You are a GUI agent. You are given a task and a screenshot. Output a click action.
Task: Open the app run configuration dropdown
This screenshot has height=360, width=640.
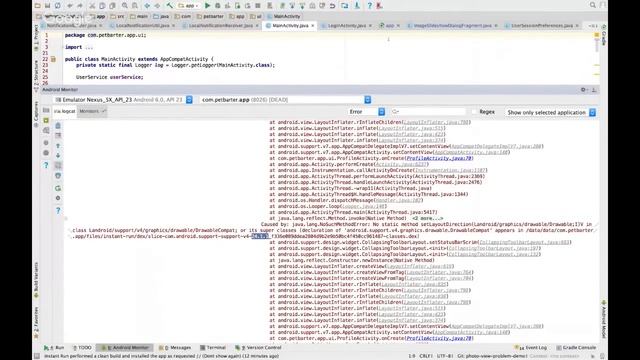(189, 6)
